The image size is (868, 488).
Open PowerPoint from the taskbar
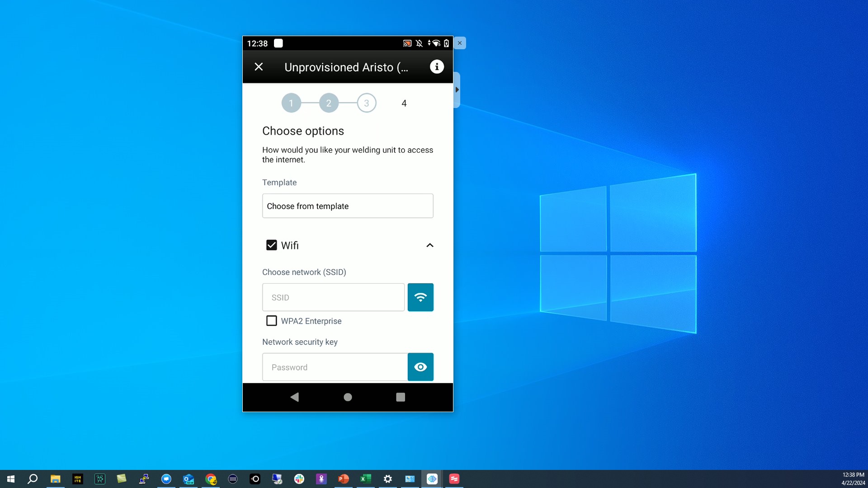coord(344,479)
